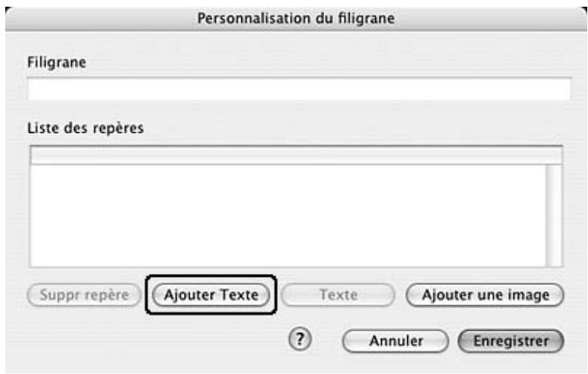Click the Filigrane label text
Image resolution: width=588 pixels, height=374 pixels.
(x=57, y=62)
